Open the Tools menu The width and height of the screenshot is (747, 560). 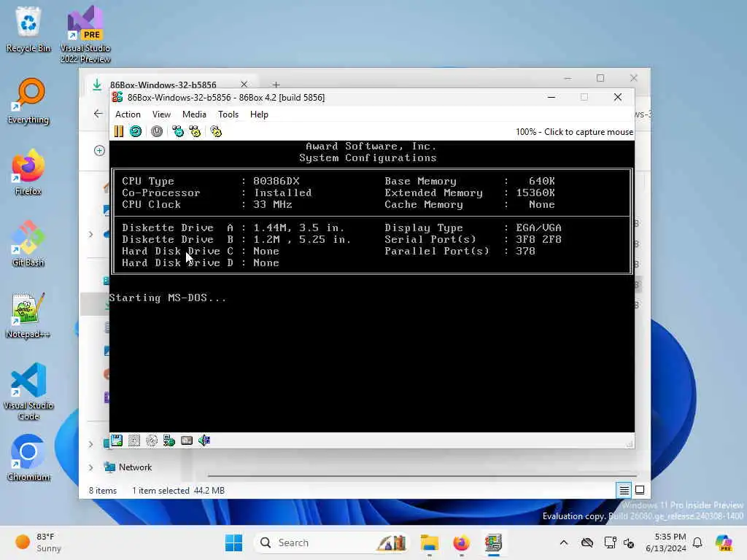point(228,114)
